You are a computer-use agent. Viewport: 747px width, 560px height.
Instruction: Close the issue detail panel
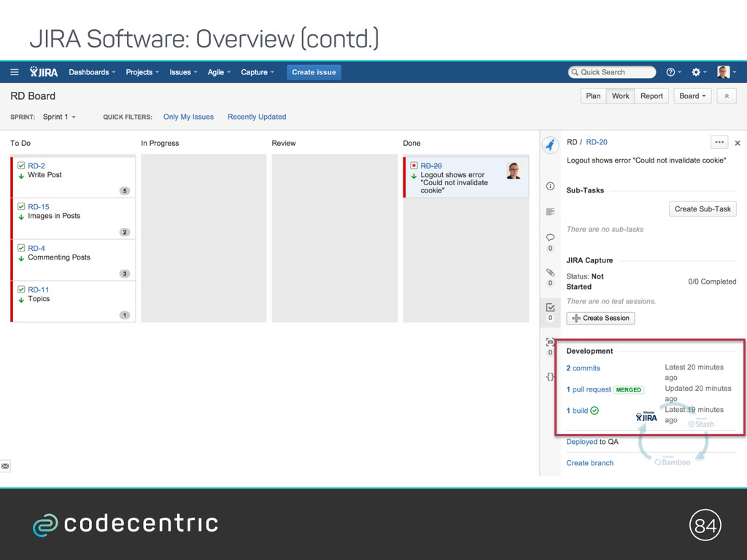(x=738, y=143)
